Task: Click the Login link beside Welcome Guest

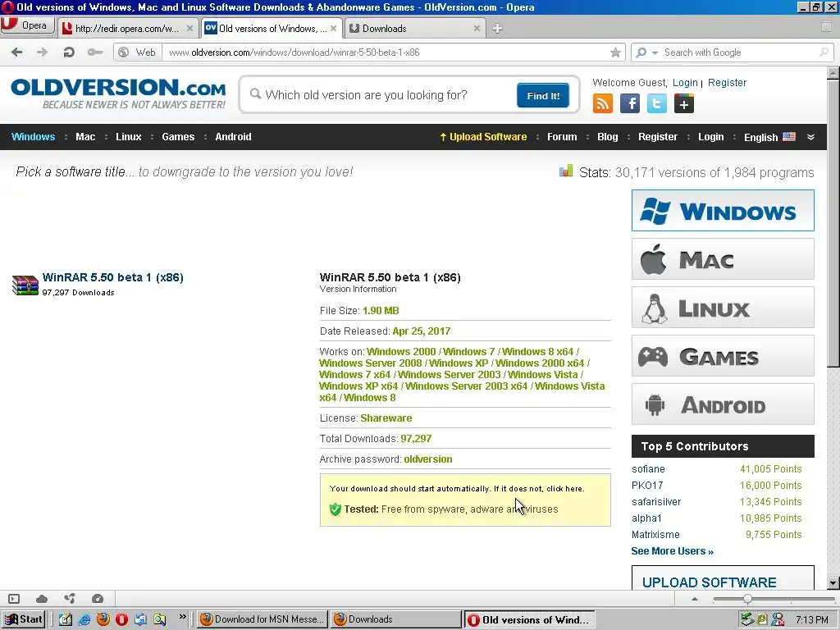Action: point(685,83)
